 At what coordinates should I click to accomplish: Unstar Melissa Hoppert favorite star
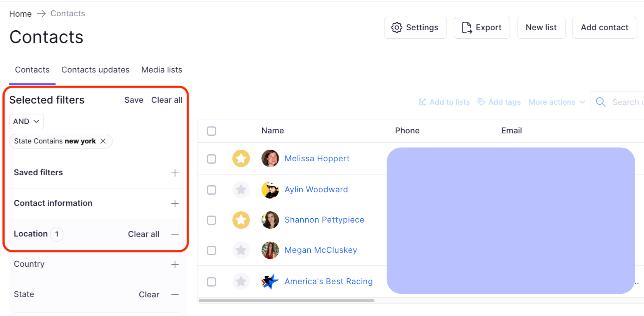tap(241, 159)
